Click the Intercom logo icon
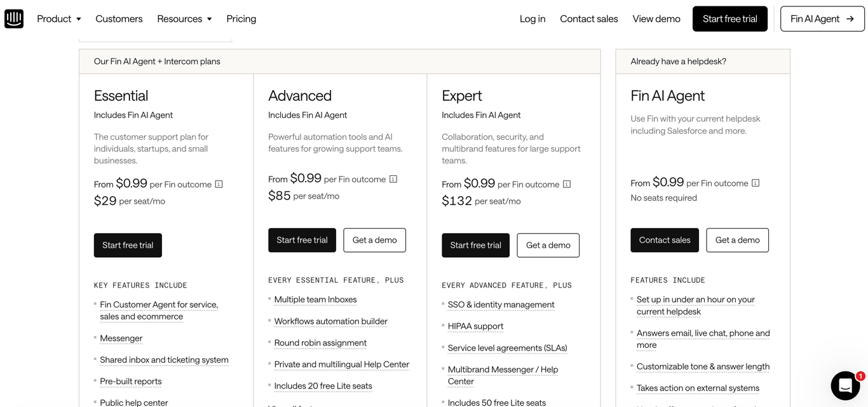Screen dimensions: 868x407 [x=14, y=18]
